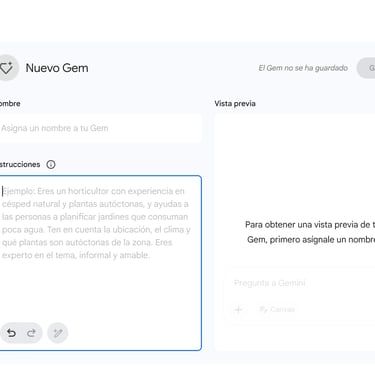375x366 pixels.
Task: Click 'Para obtener una vista previa' message
Action: 310,232
